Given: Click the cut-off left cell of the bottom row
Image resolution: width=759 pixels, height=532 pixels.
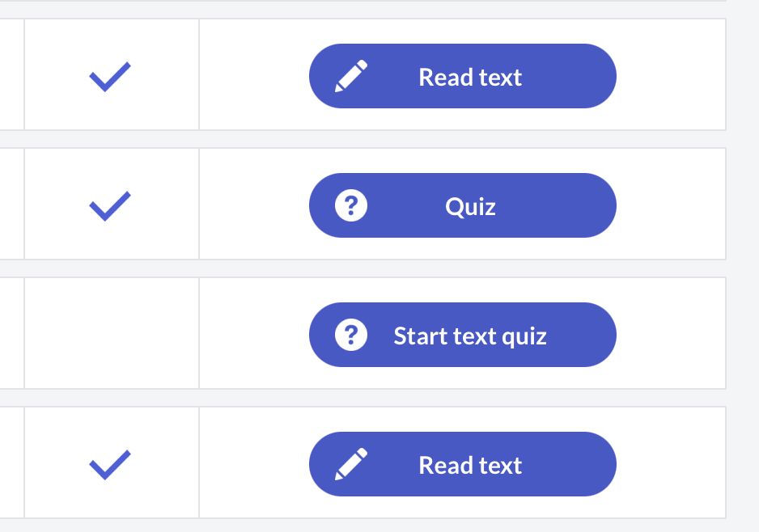Looking at the screenshot, I should (x=11, y=462).
